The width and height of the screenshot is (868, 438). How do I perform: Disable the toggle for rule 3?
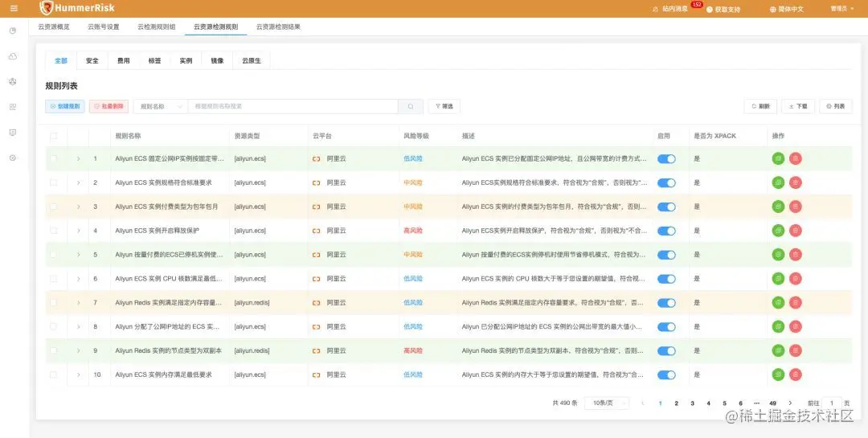point(666,207)
